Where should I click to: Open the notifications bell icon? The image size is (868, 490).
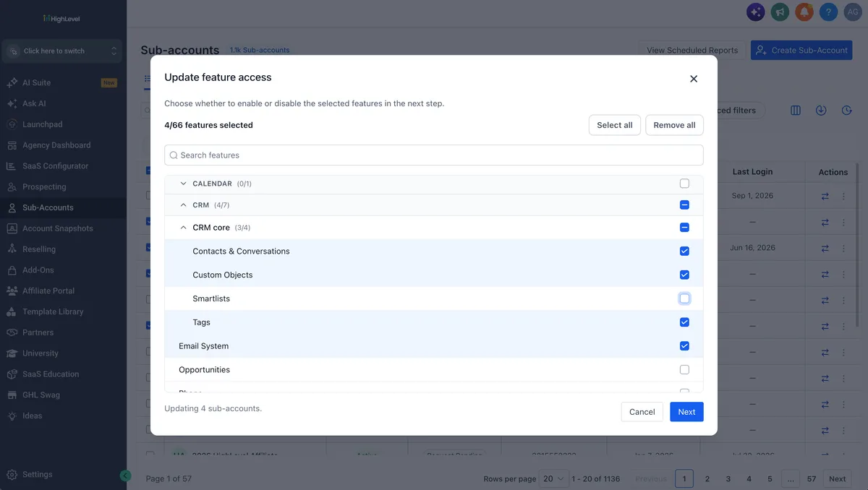(804, 12)
